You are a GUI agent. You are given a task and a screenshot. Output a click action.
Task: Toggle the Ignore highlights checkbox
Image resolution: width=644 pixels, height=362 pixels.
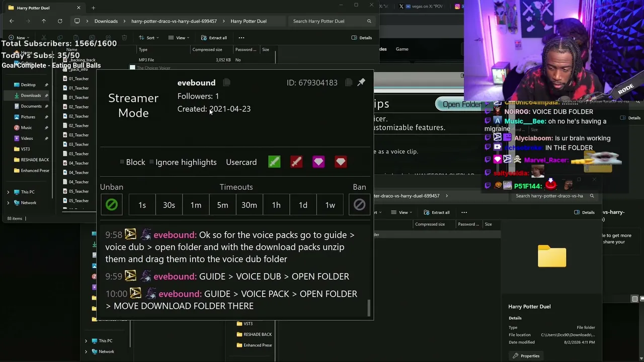click(151, 162)
